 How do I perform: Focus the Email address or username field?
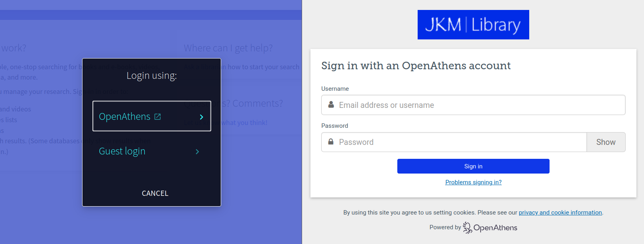pyautogui.click(x=438, y=105)
